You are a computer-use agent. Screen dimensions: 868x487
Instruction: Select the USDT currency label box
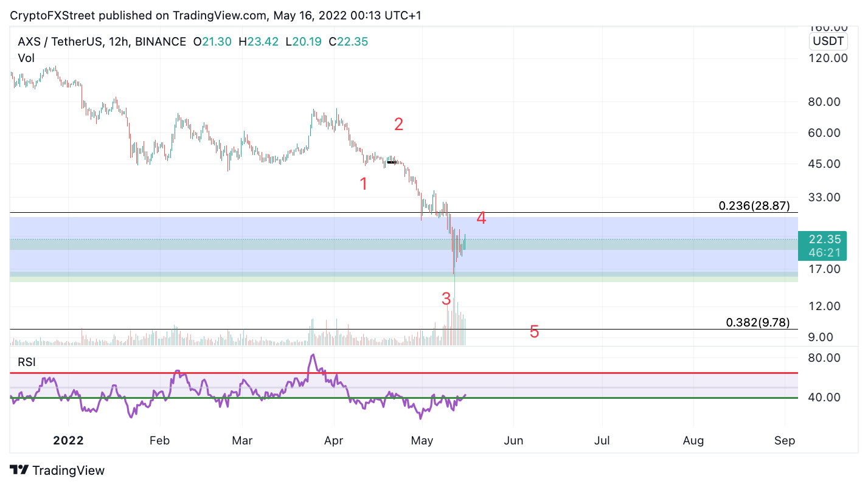(828, 41)
